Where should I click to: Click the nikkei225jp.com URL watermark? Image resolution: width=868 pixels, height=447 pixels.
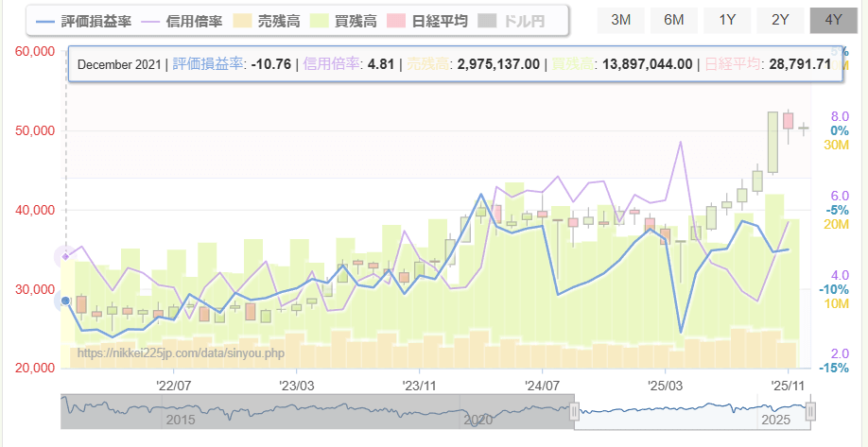181,352
